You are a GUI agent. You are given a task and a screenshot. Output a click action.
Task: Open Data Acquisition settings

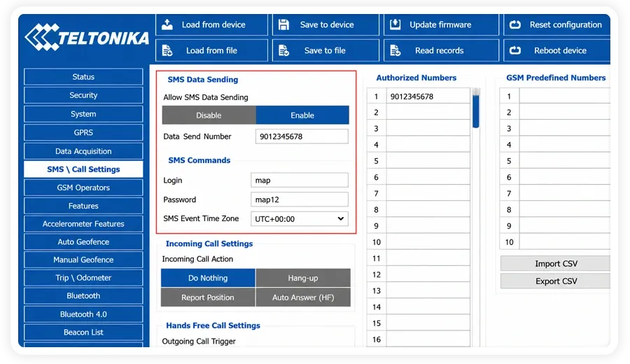pos(83,151)
